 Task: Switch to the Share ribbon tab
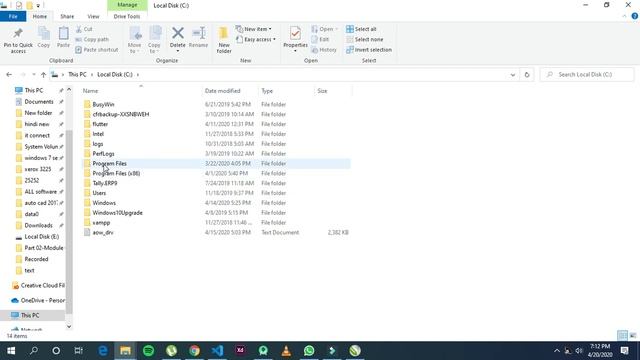[x=67, y=16]
